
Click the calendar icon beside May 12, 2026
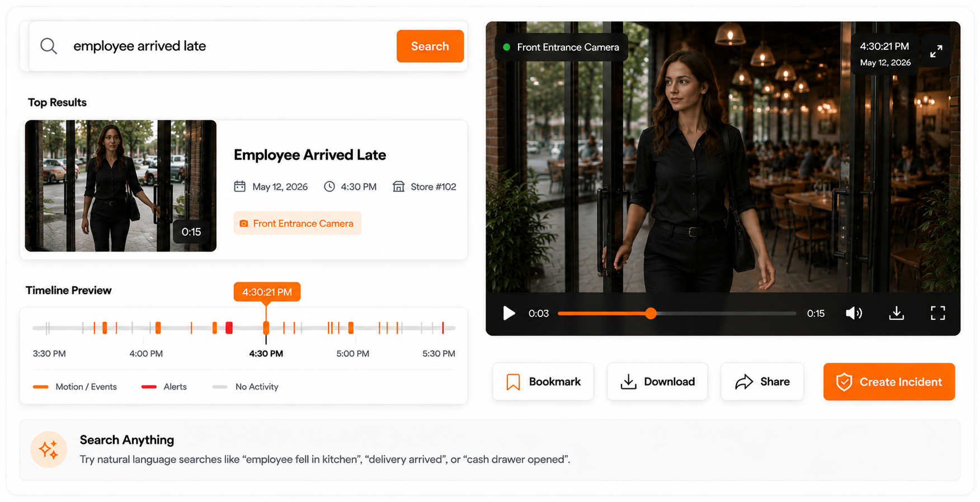coord(239,186)
